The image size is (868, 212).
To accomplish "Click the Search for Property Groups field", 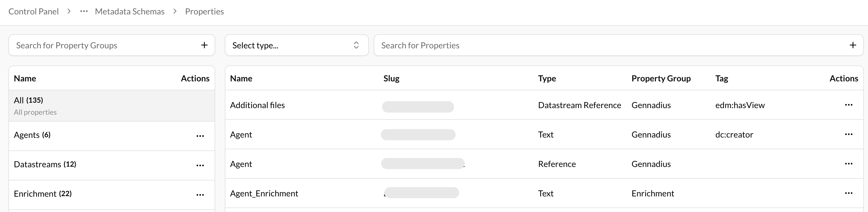I will point(84,45).
